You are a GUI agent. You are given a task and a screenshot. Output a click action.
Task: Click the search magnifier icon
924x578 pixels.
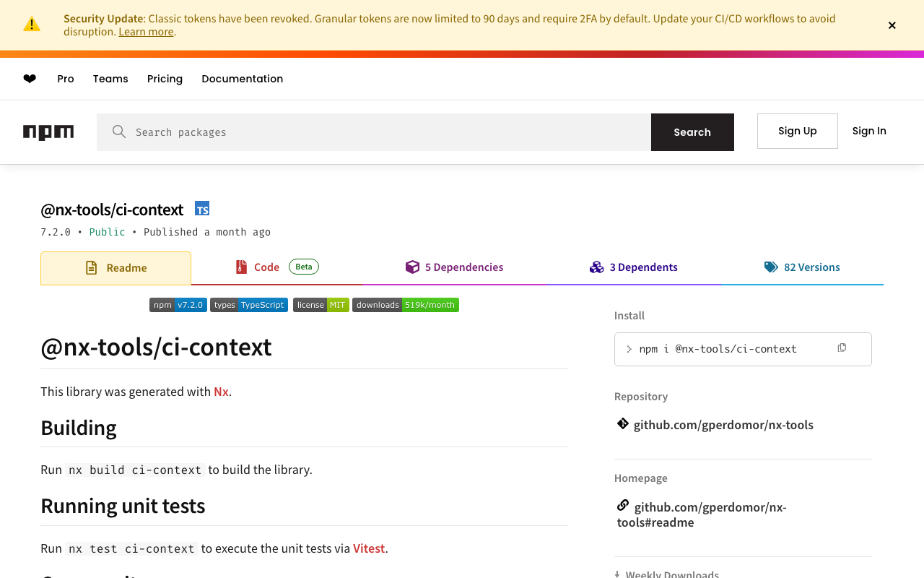point(119,131)
